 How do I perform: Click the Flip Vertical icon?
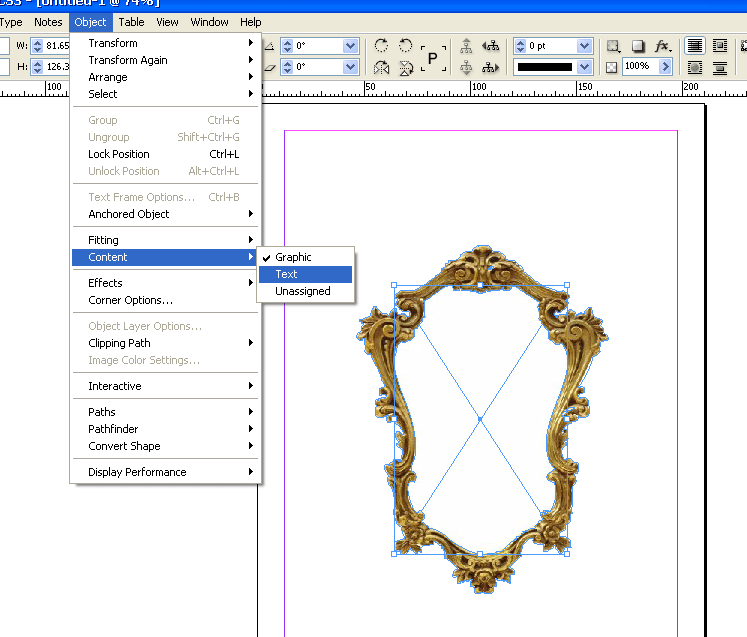click(405, 68)
